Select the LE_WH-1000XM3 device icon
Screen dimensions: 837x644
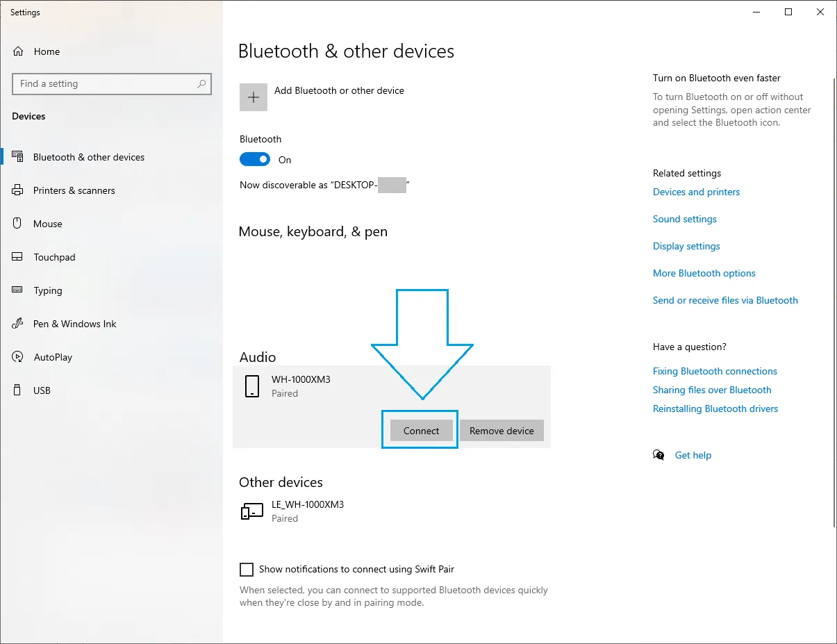click(251, 511)
